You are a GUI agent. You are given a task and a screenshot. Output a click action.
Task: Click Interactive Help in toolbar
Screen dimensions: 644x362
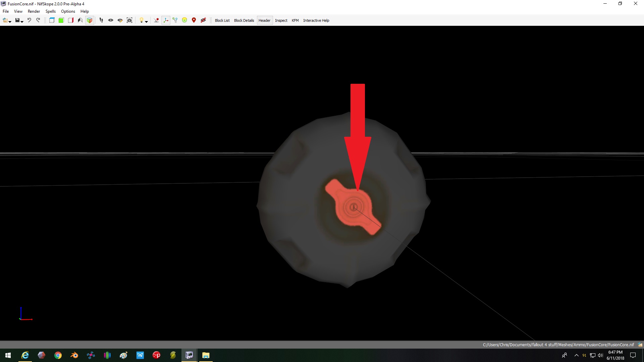point(316,20)
